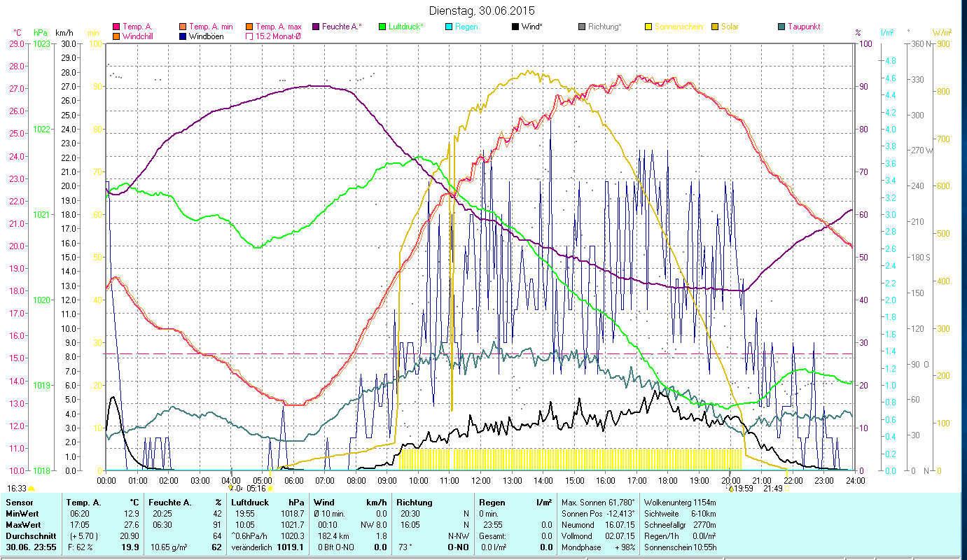The width and height of the screenshot is (967, 560).
Task: Click the Wind* black legend swatch
Action: 515,27
